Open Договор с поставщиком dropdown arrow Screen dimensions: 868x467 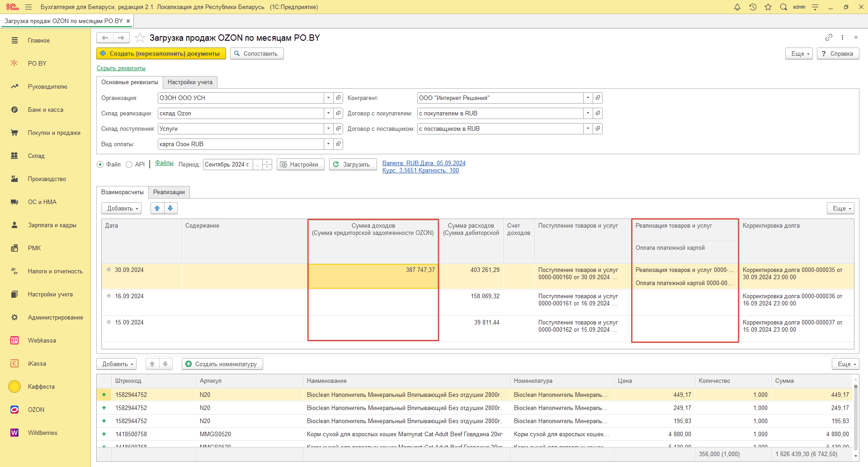point(588,129)
